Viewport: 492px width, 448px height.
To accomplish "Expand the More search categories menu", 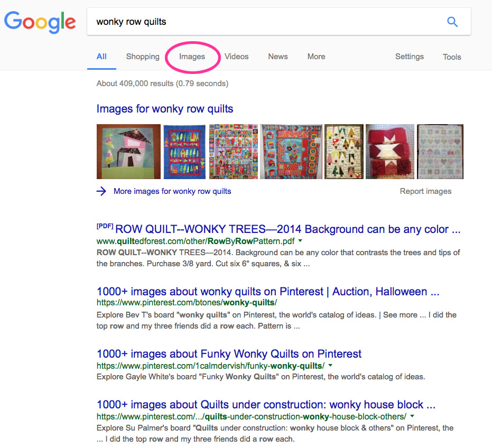I will click(x=316, y=57).
